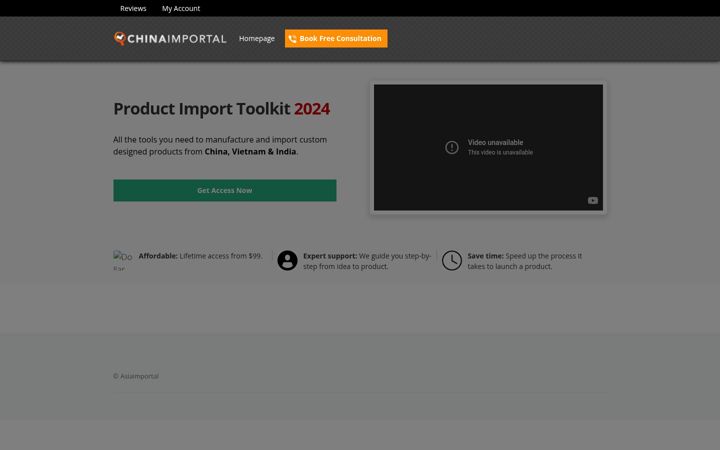Click the 'China, Vietnam & India' text
The image size is (720, 450).
250,152
